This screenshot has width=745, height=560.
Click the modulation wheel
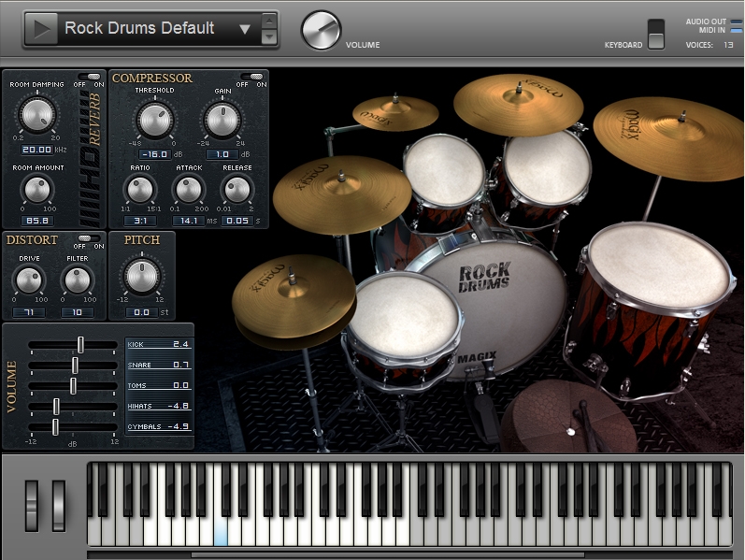tap(59, 506)
